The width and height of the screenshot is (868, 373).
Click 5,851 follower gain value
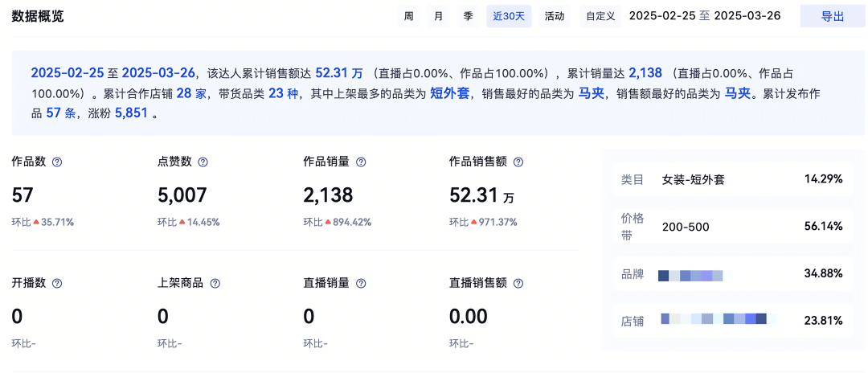coord(131,115)
